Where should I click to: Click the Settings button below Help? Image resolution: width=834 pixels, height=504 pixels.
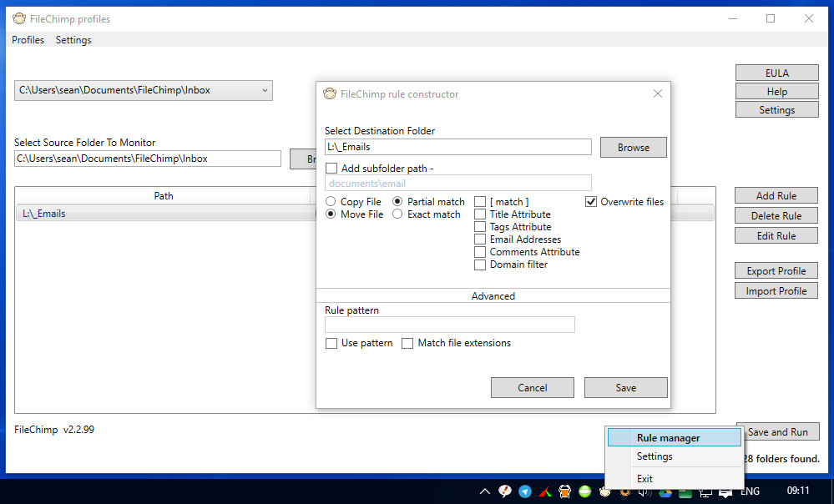pyautogui.click(x=777, y=109)
